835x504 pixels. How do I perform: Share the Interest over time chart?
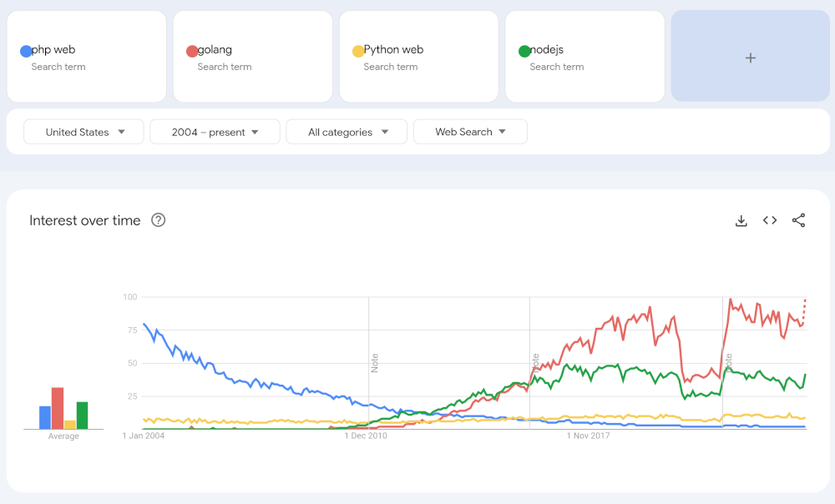(x=798, y=220)
